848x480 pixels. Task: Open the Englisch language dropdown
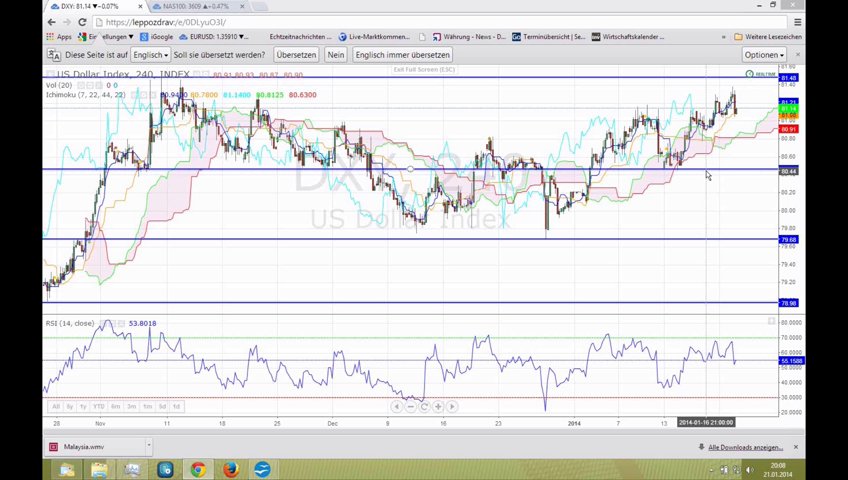point(149,55)
